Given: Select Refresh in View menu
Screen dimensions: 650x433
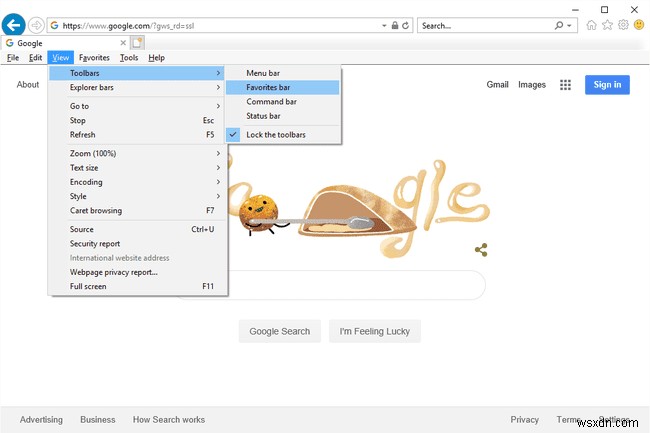Looking at the screenshot, I should (138, 135).
